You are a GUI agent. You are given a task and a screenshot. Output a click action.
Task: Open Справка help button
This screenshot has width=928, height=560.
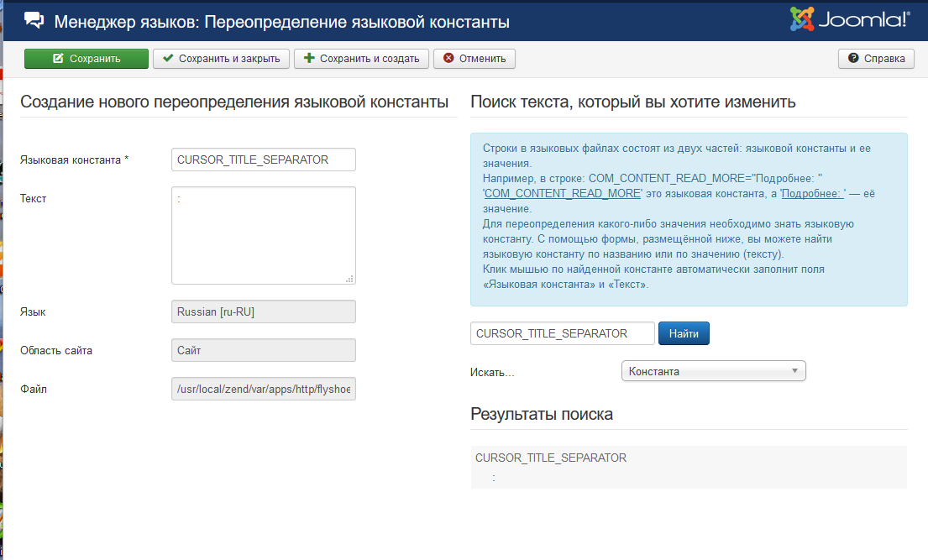point(876,59)
